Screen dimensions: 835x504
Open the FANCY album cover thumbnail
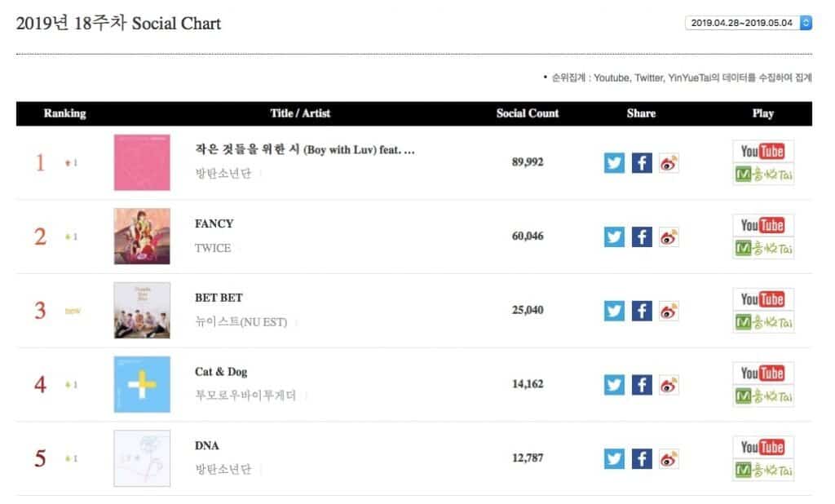coord(142,237)
